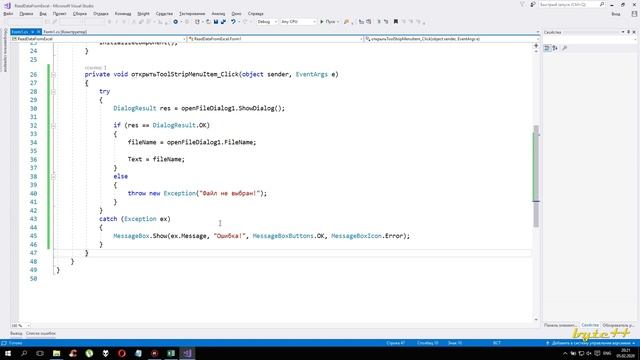This screenshot has width=640, height=360.
Task: Click the taskbar search icon
Action: point(24,353)
